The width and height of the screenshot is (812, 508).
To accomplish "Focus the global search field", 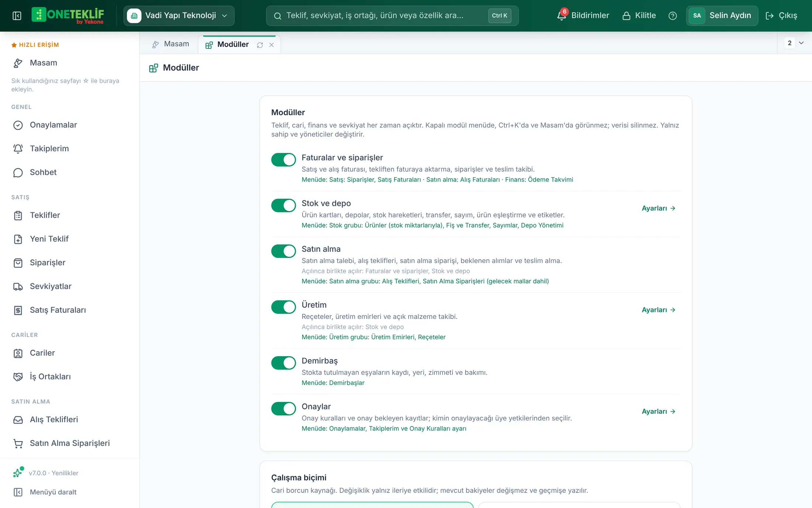I will [392, 16].
